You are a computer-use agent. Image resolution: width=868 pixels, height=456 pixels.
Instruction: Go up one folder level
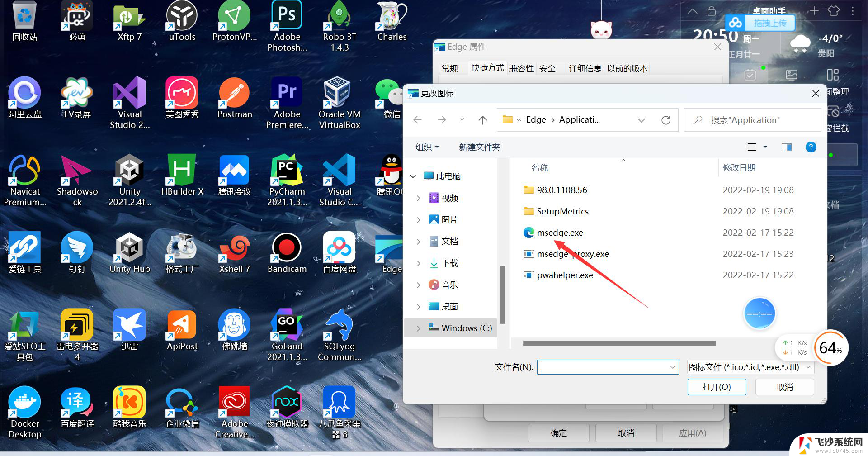483,120
